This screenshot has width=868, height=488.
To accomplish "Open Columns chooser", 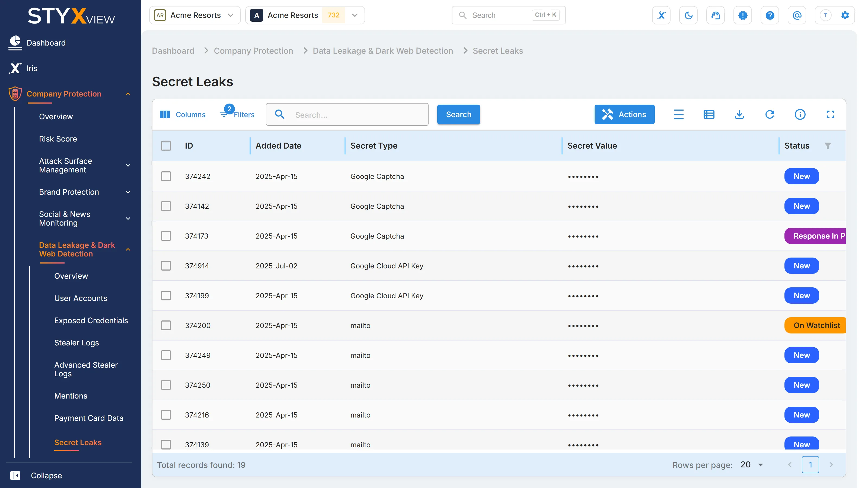I will point(182,114).
